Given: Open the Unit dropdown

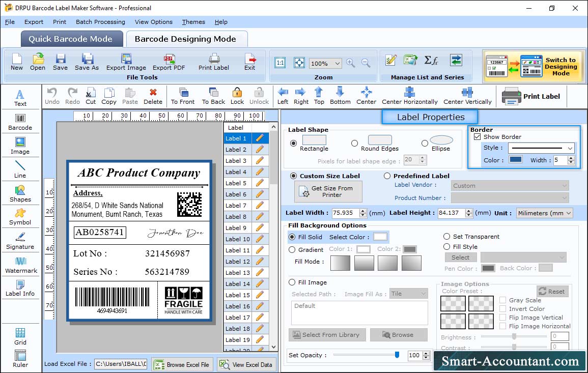Looking at the screenshot, I should 544,213.
